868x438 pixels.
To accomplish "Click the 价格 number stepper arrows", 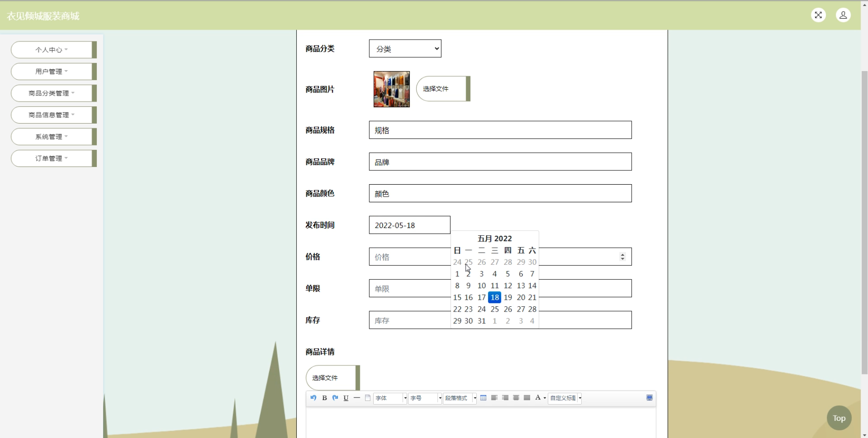I will (x=622, y=257).
